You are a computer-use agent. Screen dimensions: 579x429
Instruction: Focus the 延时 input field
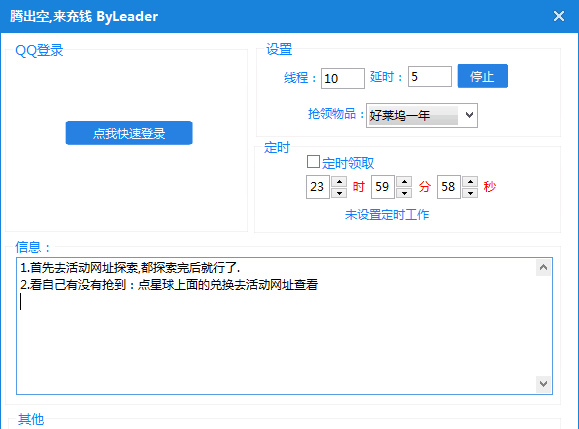(429, 76)
